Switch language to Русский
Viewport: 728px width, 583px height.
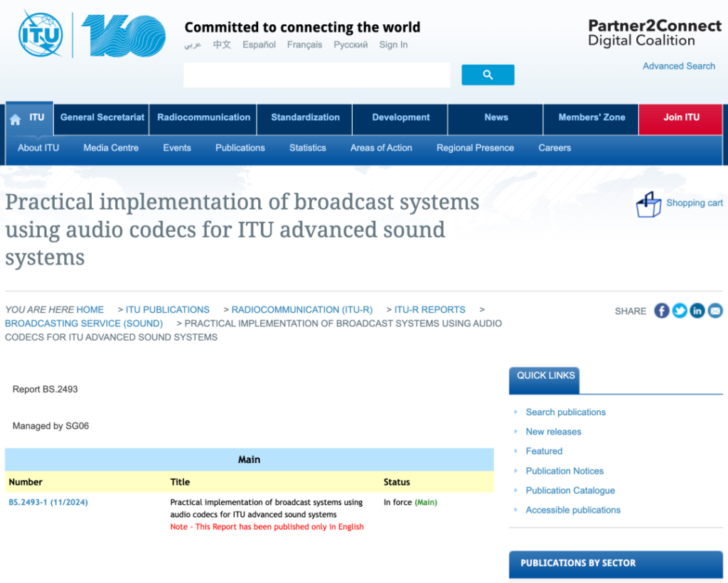tap(350, 45)
